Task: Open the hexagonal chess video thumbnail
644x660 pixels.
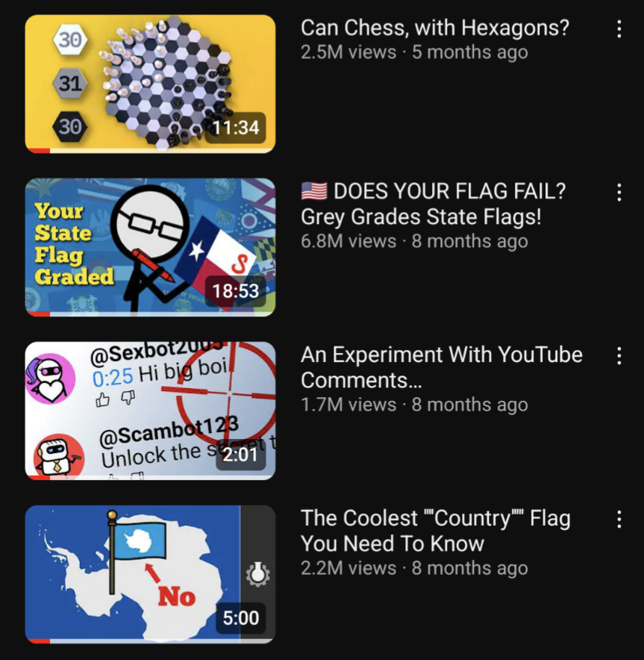Action: click(x=150, y=84)
